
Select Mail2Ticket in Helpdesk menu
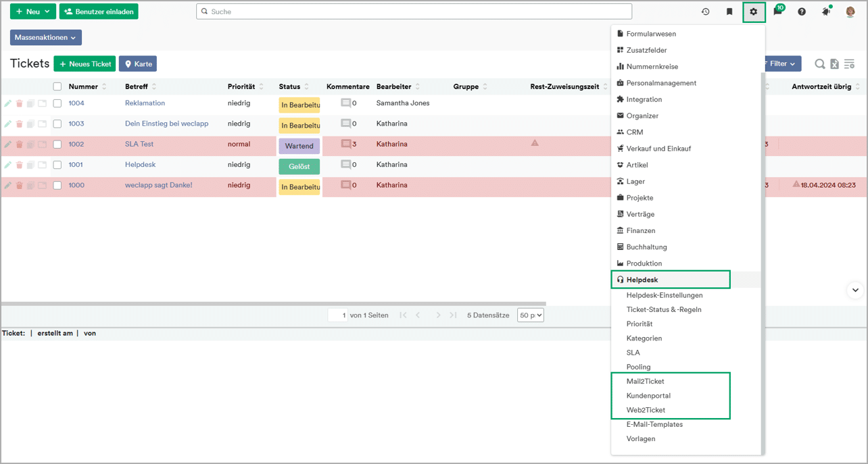click(x=645, y=382)
